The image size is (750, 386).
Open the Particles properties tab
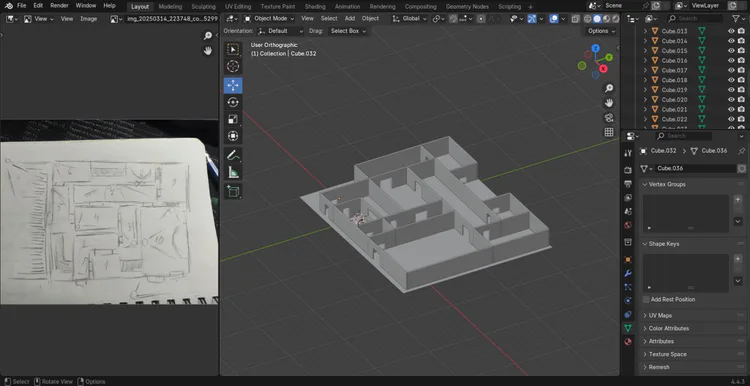tap(628, 287)
